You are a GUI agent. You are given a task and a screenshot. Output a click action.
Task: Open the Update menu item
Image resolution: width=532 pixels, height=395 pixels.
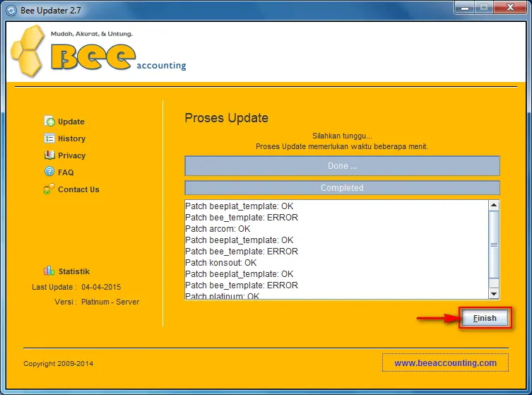click(71, 122)
